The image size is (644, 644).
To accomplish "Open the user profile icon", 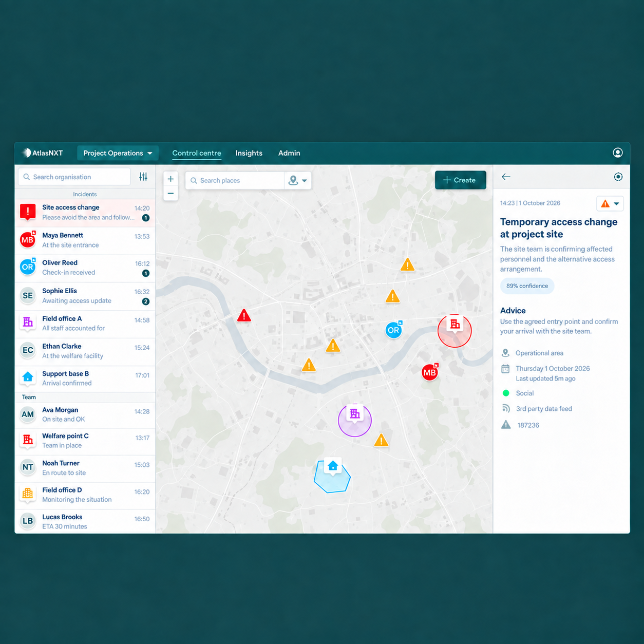I will tap(618, 153).
